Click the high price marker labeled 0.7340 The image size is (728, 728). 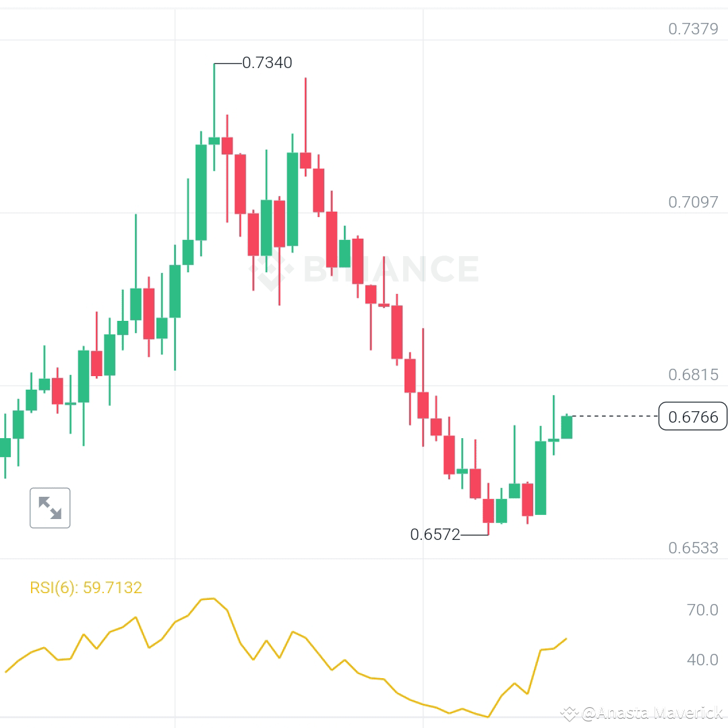click(267, 63)
